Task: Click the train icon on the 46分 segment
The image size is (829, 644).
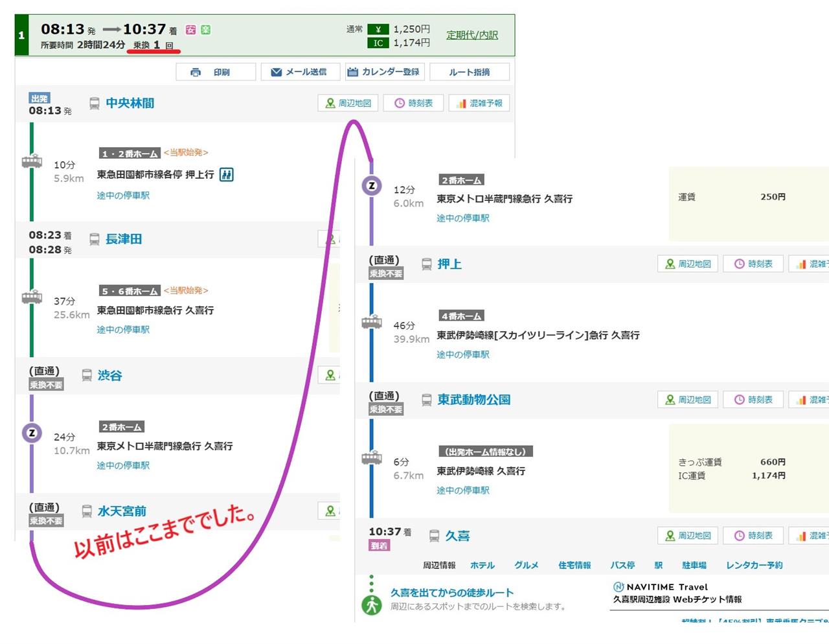Action: click(x=372, y=321)
